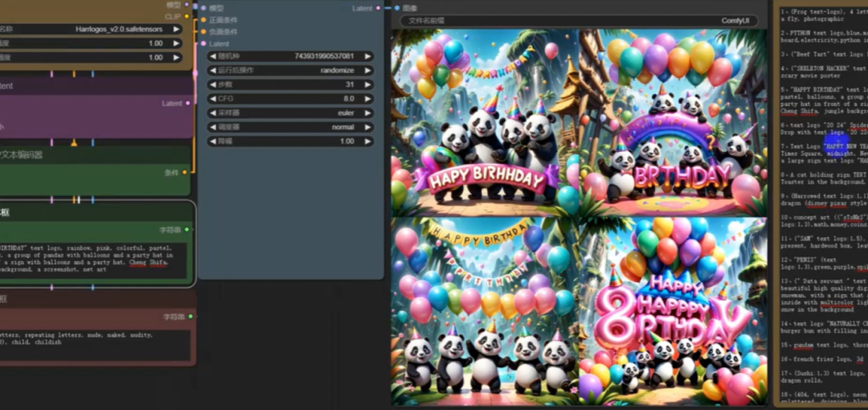Decrease the 随机种 seed with its left arrow
The image size is (868, 410).
212,56
